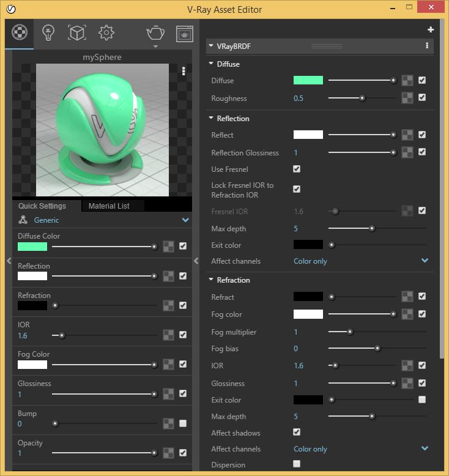Click Quick Settings Bump texture slot
The image size is (449, 476).
168,423
